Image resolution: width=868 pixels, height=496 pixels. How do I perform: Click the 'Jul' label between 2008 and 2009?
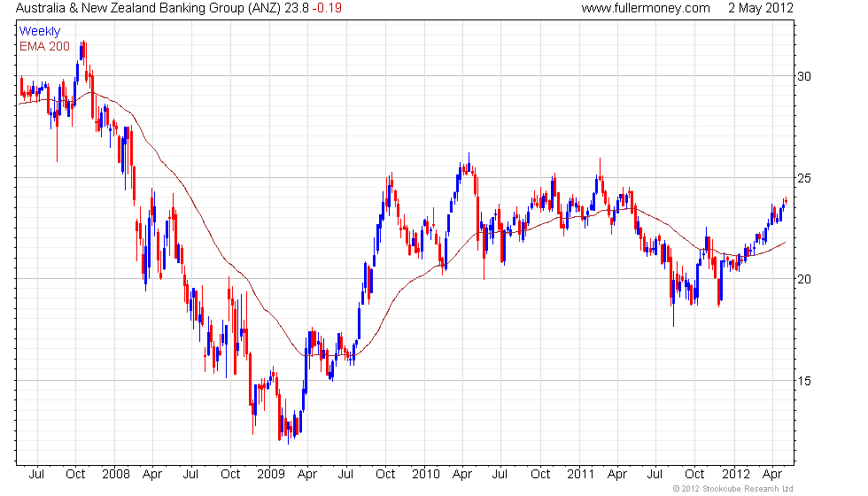[190, 475]
